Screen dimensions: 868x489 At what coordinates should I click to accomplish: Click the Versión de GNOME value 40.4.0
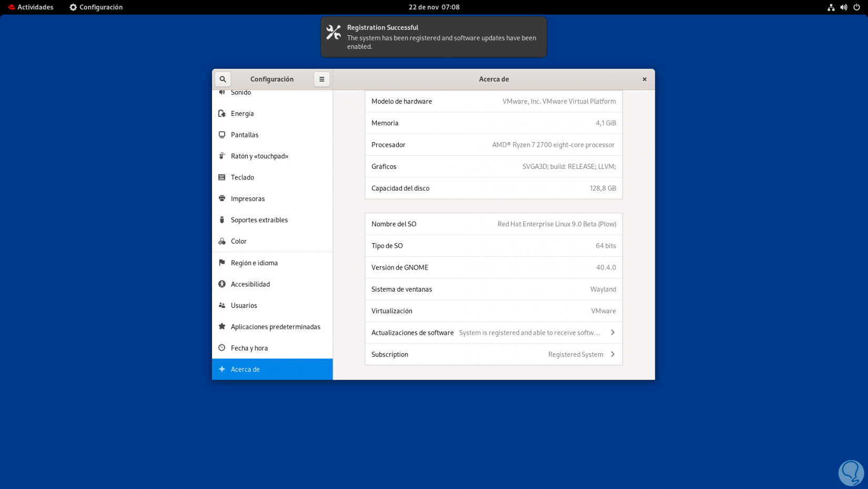tap(606, 267)
